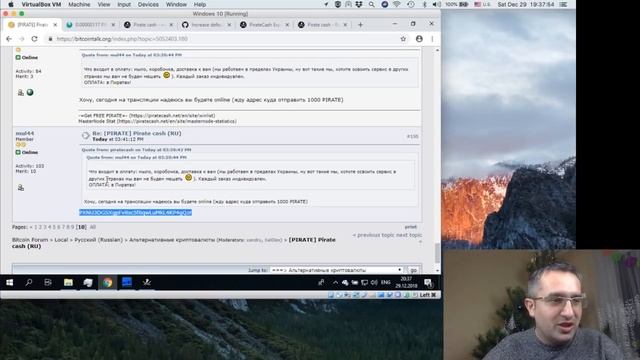This screenshot has height=360, width=640.
Task: Open the Chrome three-dot menu
Action: click(x=432, y=39)
